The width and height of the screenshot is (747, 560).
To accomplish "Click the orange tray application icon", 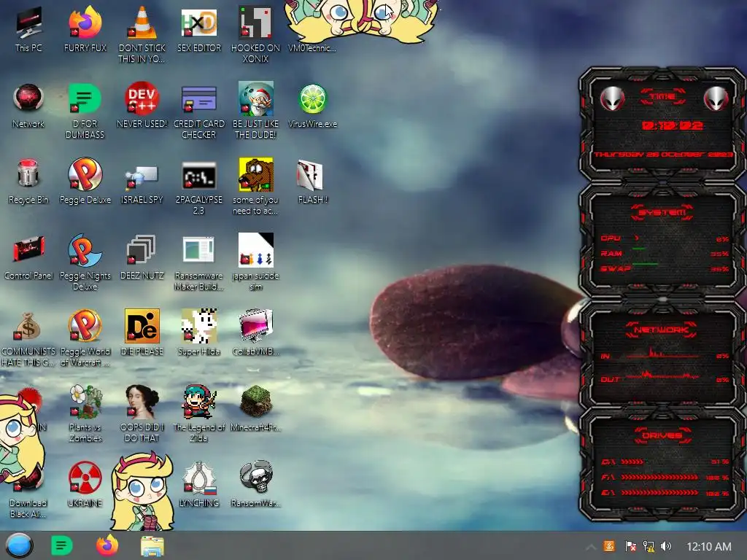I will click(609, 546).
